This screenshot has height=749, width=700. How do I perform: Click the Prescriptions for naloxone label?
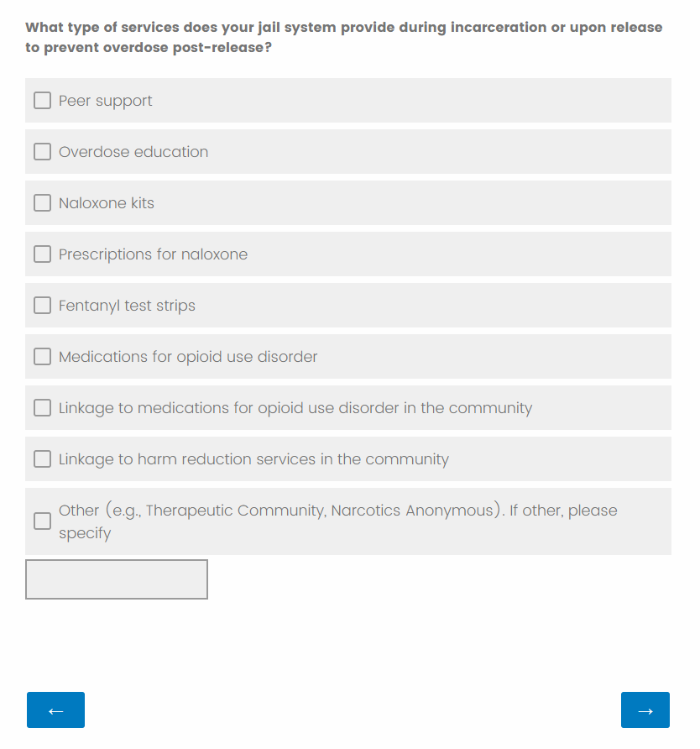153,254
